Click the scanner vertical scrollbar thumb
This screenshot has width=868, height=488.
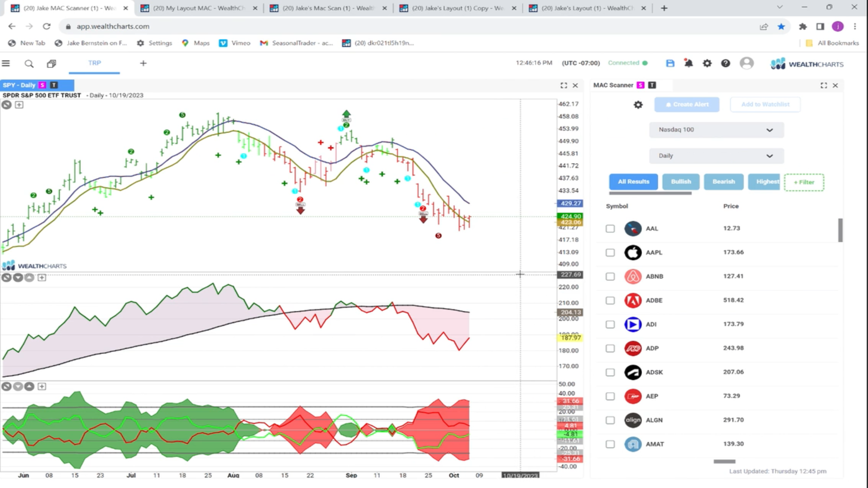point(840,230)
